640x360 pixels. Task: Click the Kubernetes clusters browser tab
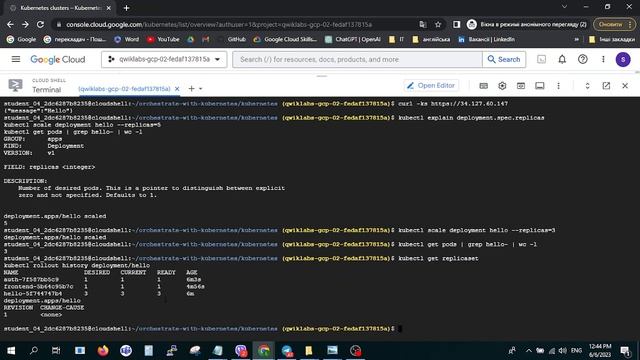pyautogui.click(x=61, y=8)
